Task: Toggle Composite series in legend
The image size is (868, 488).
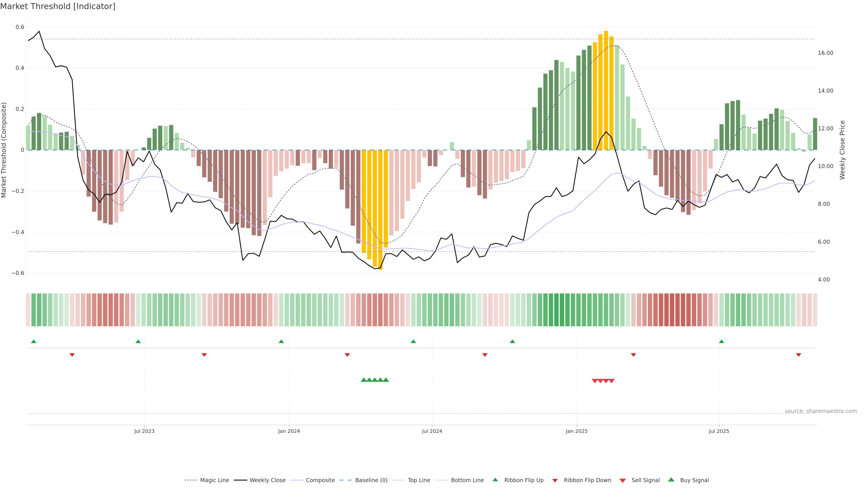Action: pyautogui.click(x=320, y=480)
